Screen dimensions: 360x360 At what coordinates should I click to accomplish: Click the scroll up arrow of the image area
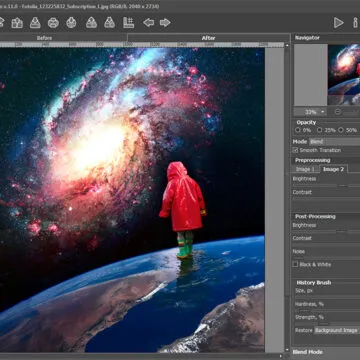point(287,45)
